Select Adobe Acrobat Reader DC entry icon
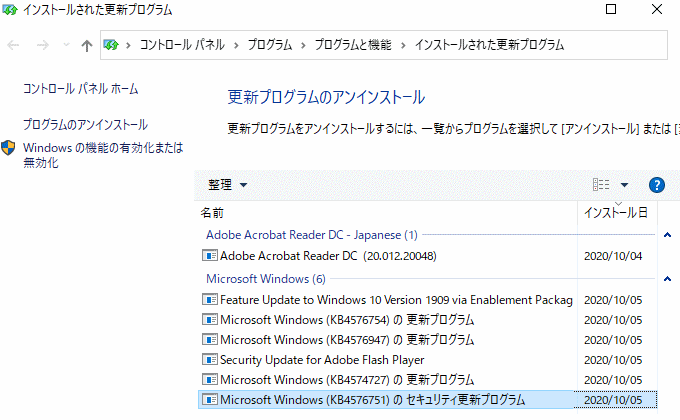Screen dimensions: 680x420 (210, 256)
